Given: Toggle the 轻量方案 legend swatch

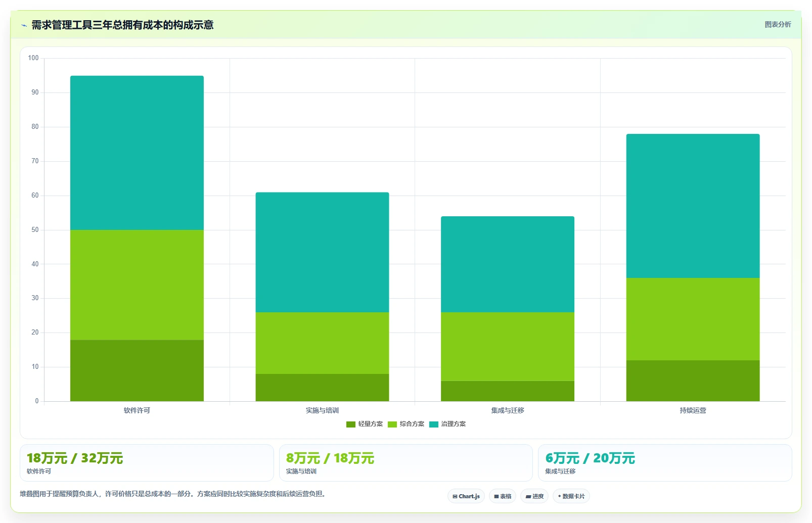Looking at the screenshot, I should pyautogui.click(x=351, y=424).
